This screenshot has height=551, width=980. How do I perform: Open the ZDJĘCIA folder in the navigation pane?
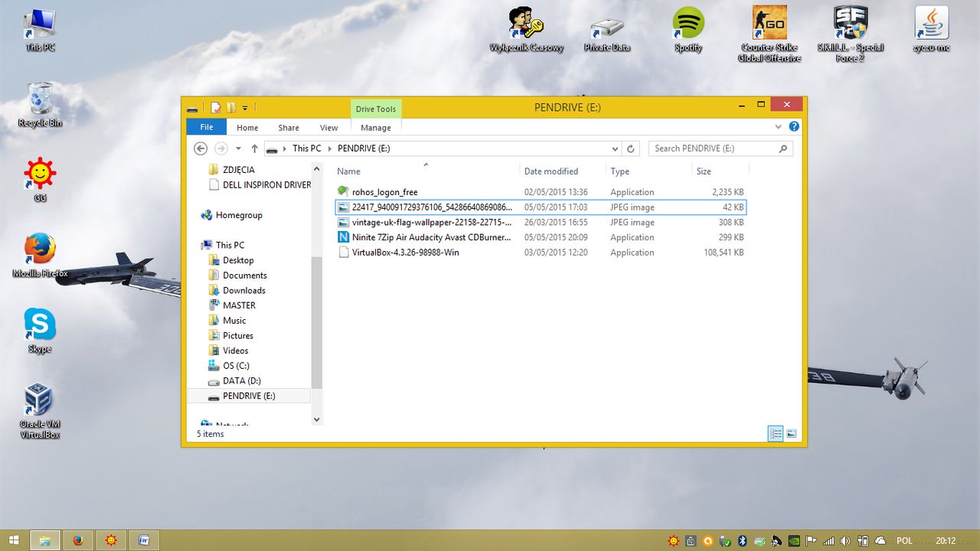click(238, 170)
